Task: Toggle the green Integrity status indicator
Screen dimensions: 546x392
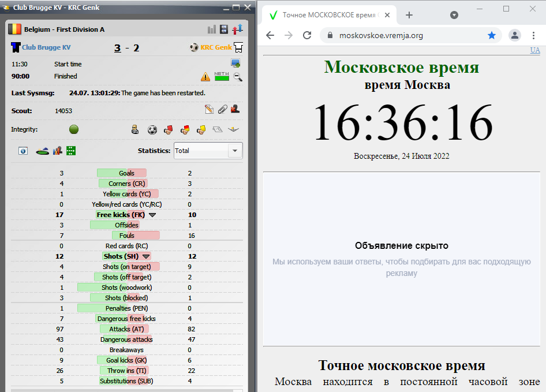Action: pos(74,129)
